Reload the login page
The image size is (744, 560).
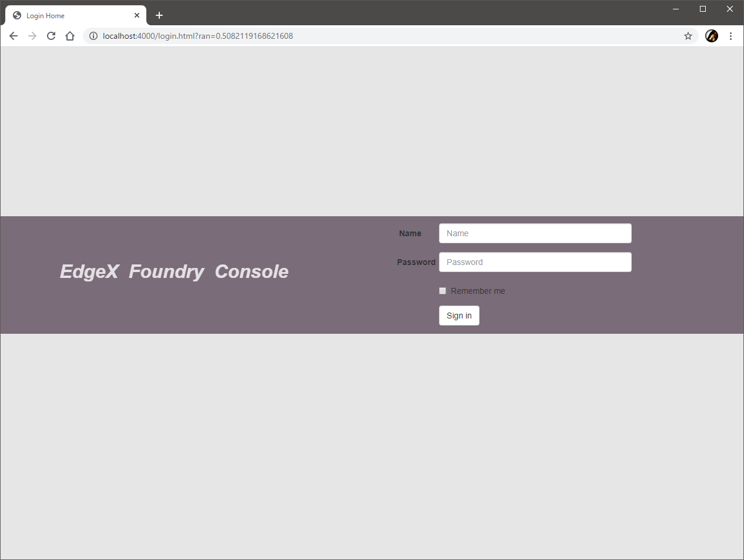pos(51,36)
